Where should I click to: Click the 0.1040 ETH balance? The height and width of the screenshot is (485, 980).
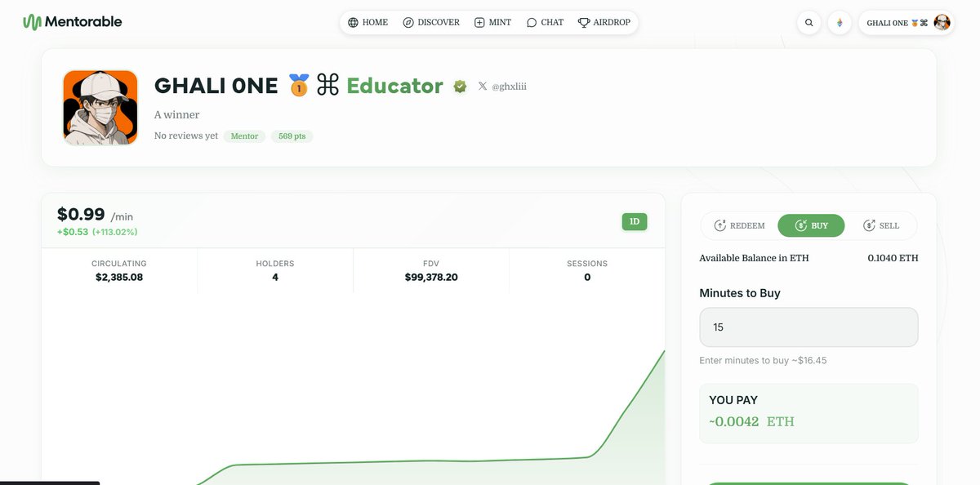(x=893, y=258)
